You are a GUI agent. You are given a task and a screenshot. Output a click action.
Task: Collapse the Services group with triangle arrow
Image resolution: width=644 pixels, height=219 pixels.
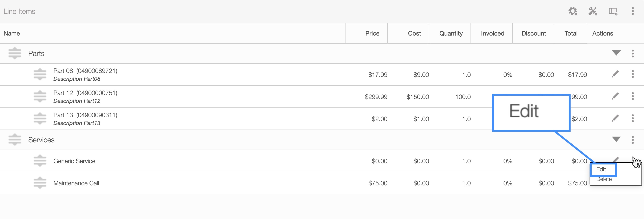[616, 139]
